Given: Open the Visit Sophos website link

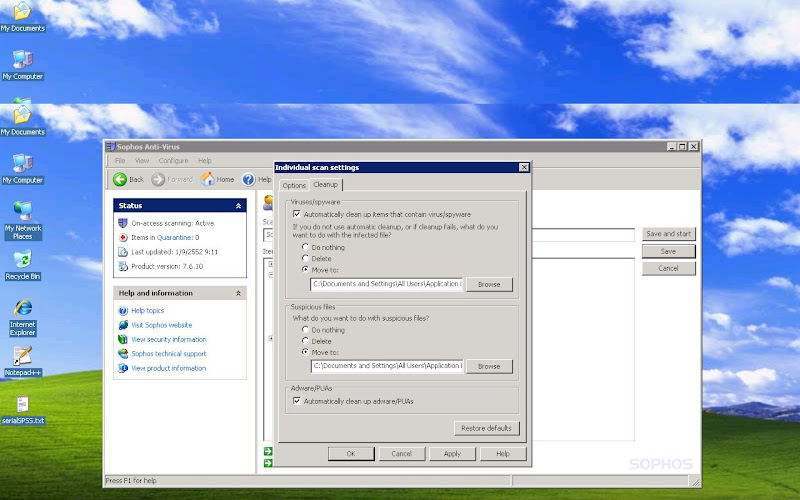Looking at the screenshot, I should point(162,324).
